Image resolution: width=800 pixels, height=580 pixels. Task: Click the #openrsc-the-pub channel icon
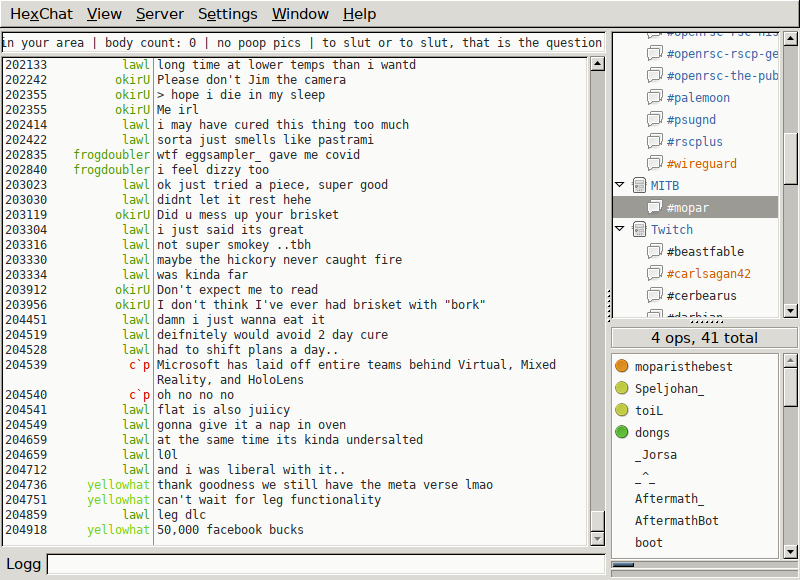[655, 75]
